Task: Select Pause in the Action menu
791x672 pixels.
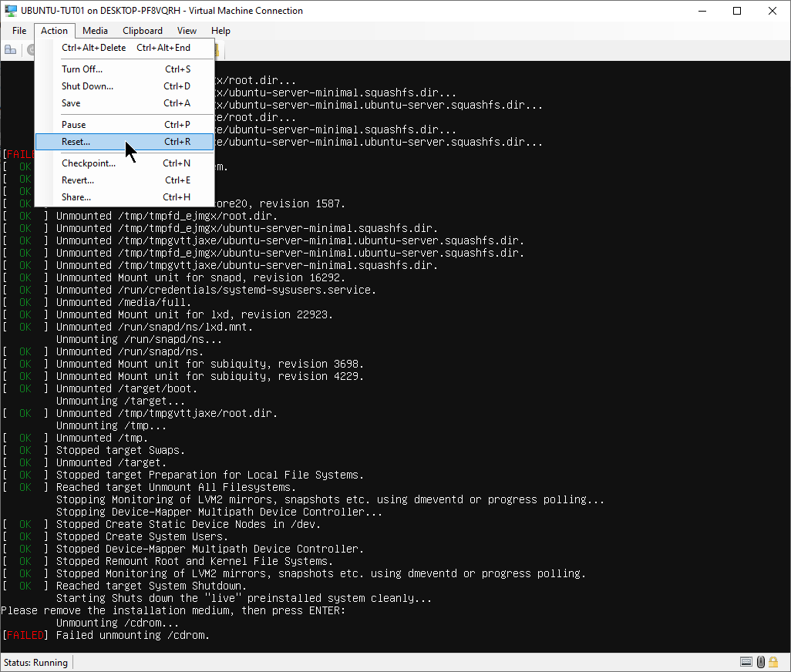Action: pyautogui.click(x=125, y=125)
